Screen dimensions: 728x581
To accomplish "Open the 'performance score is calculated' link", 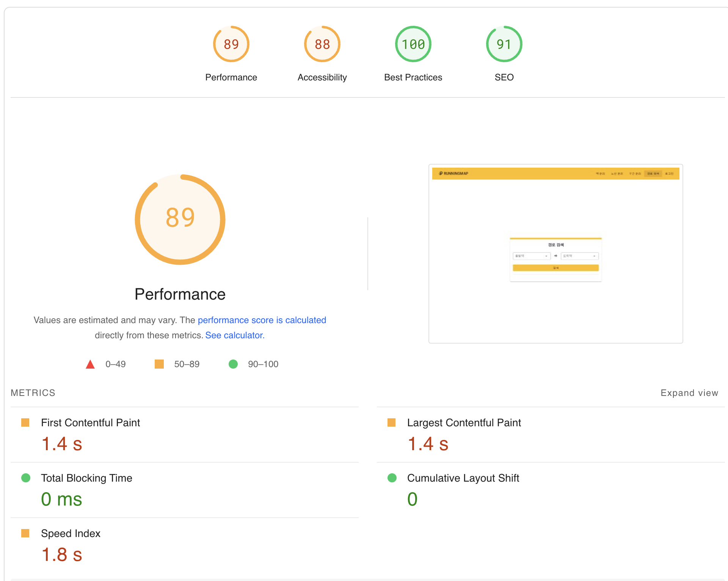I will [x=262, y=320].
